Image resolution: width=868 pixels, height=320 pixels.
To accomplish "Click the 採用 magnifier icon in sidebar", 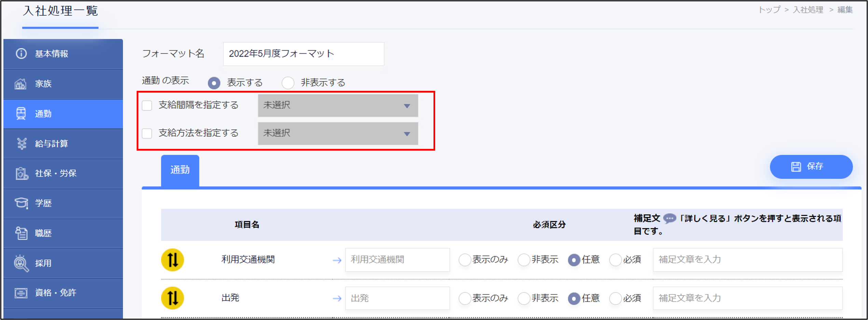I will (21, 263).
